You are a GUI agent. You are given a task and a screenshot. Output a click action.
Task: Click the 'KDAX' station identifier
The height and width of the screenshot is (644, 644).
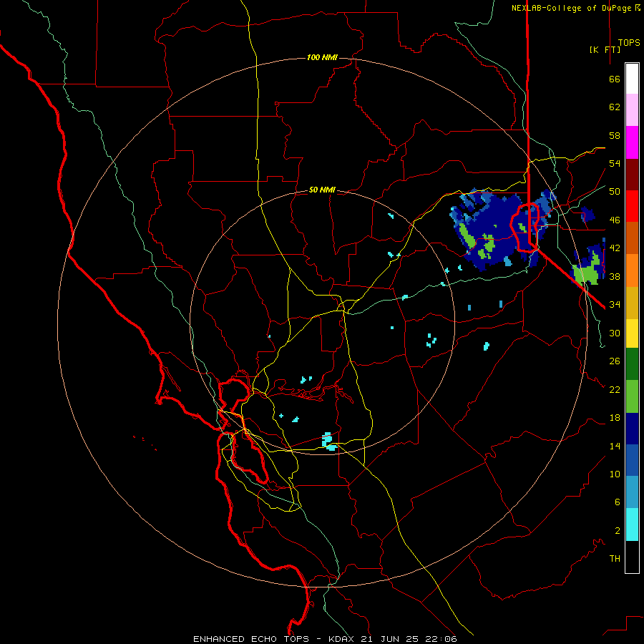343,639
